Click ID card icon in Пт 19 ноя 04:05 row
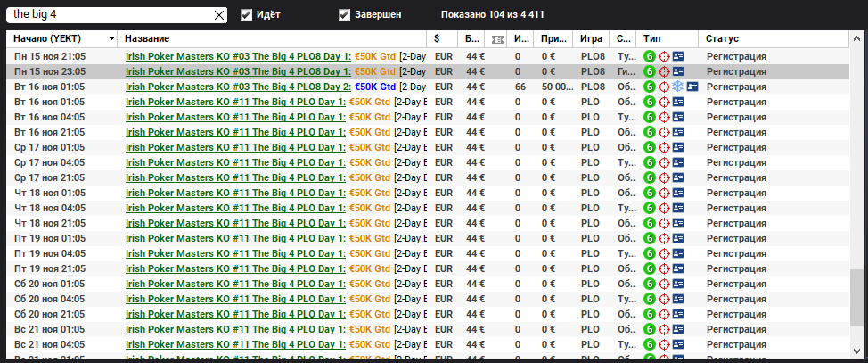Viewport: 868px width, 363px height. (x=678, y=253)
